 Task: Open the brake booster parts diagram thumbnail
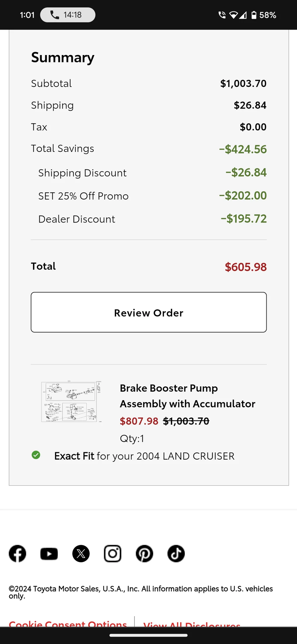click(x=71, y=401)
